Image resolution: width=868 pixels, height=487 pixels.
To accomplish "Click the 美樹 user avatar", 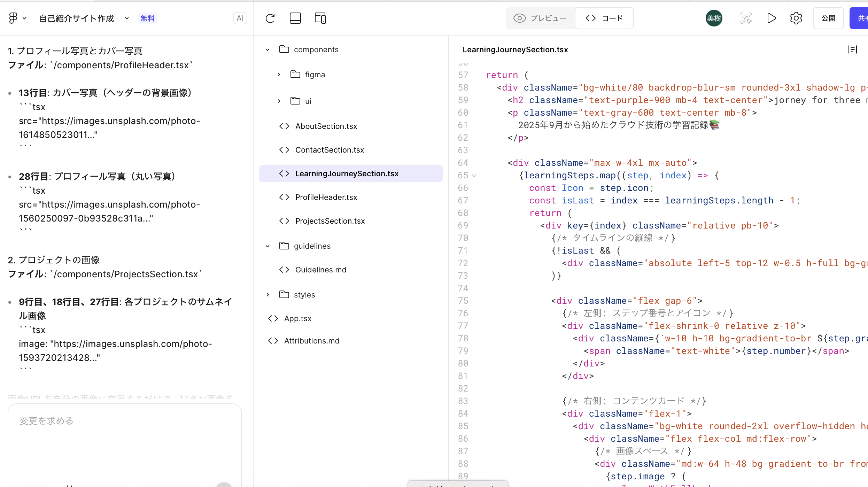I will point(714,18).
